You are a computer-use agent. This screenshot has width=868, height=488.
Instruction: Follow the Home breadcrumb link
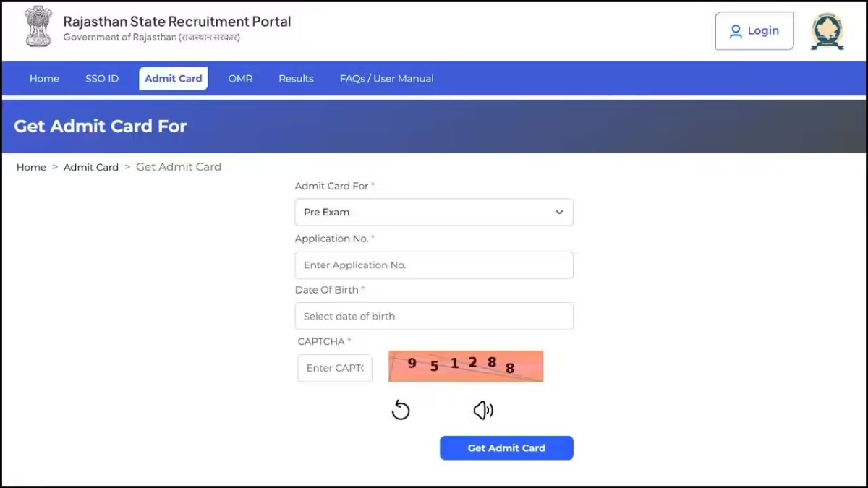[31, 167]
